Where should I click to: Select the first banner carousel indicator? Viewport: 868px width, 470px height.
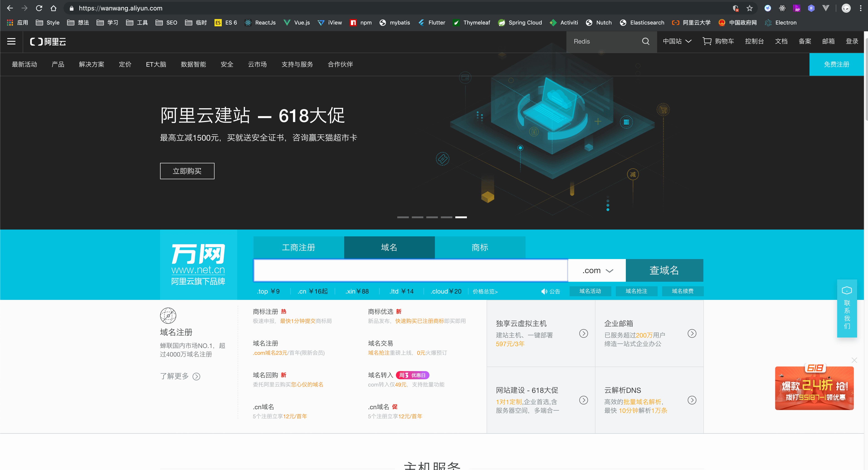click(x=403, y=217)
